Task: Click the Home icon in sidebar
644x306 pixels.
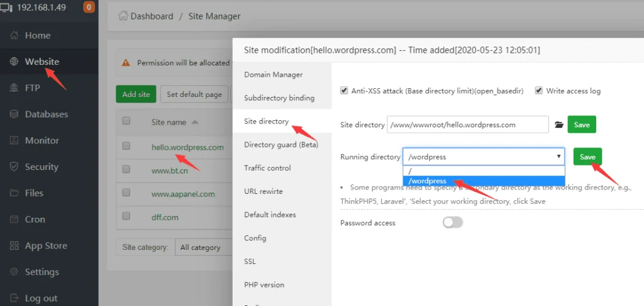Action: tap(14, 35)
